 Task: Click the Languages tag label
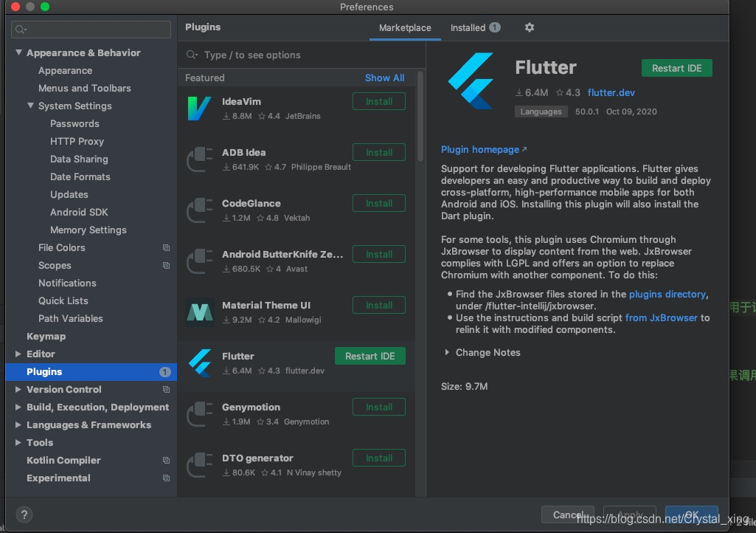(x=541, y=111)
